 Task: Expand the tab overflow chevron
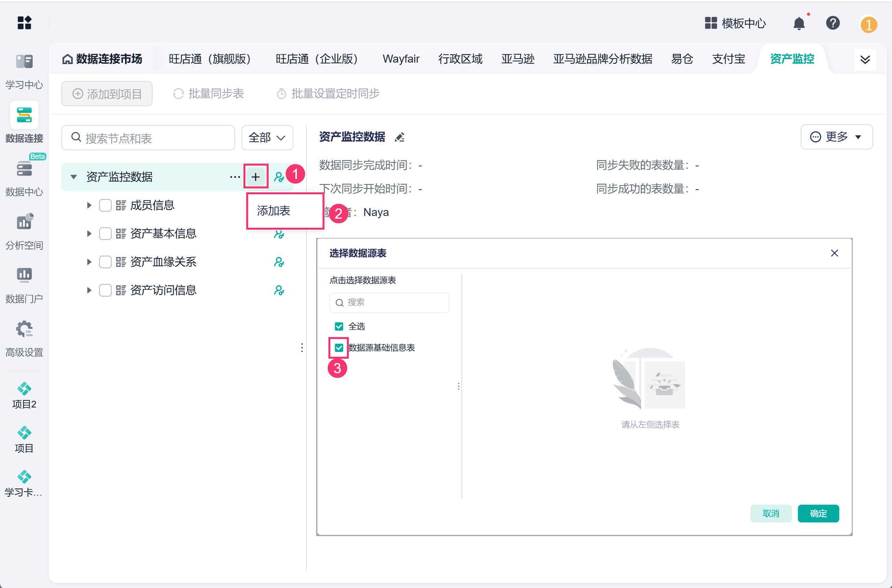pos(865,59)
